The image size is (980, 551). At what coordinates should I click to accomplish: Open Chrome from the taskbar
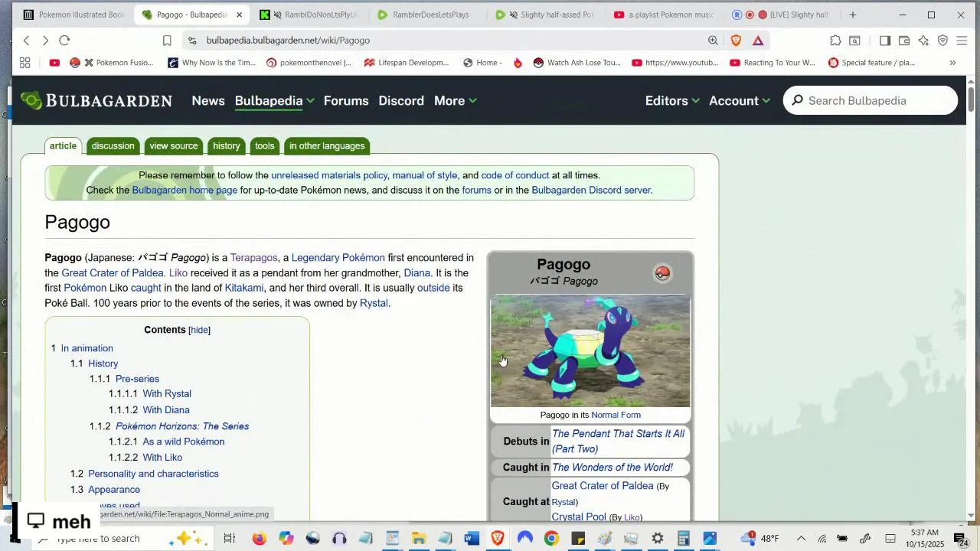click(x=551, y=539)
